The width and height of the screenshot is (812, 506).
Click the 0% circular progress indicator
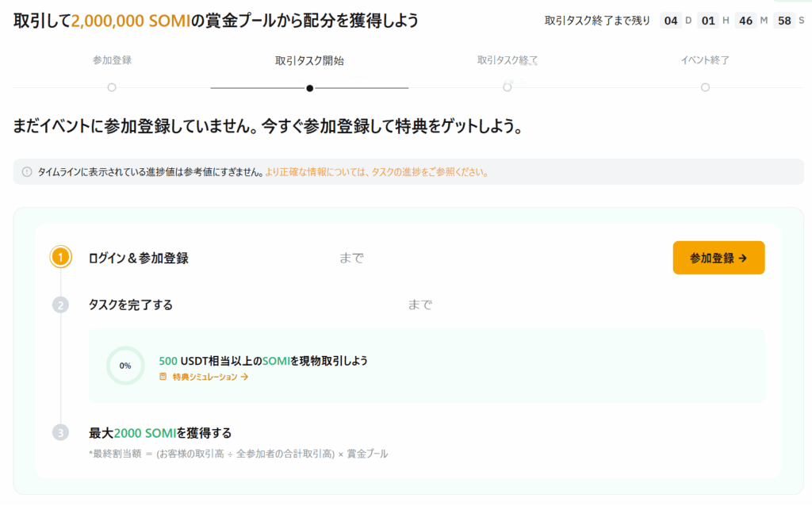tap(125, 366)
